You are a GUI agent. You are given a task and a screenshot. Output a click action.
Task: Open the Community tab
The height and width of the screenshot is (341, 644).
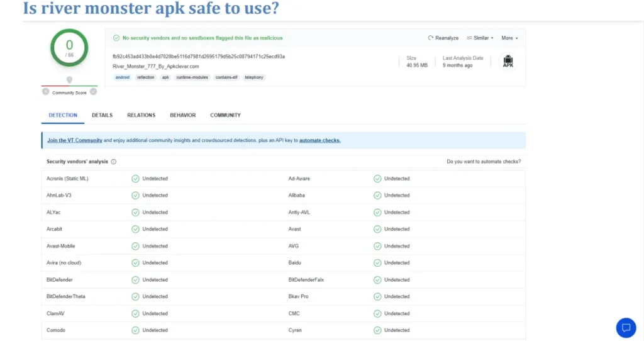pyautogui.click(x=226, y=115)
